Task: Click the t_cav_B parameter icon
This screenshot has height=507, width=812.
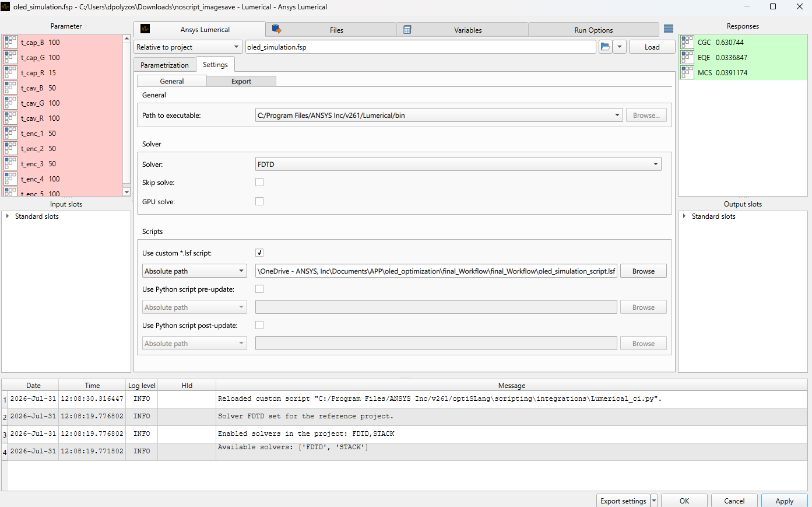Action: [10, 88]
